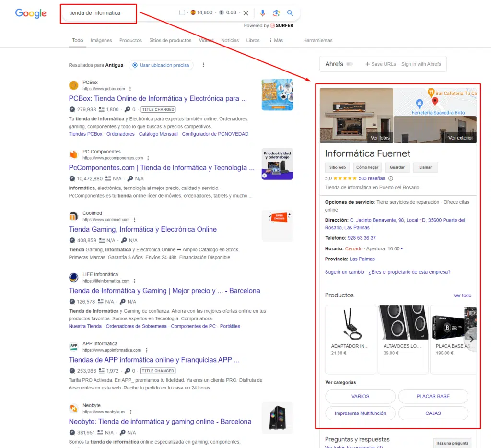Tick the Surfer keyword checkbox in search bar
The height and width of the screenshot is (448, 491).
[182, 13]
